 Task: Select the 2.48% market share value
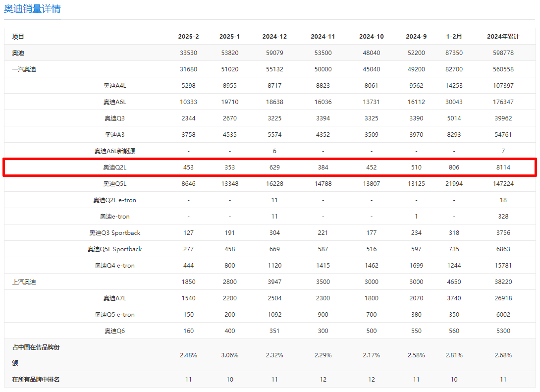pyautogui.click(x=188, y=355)
